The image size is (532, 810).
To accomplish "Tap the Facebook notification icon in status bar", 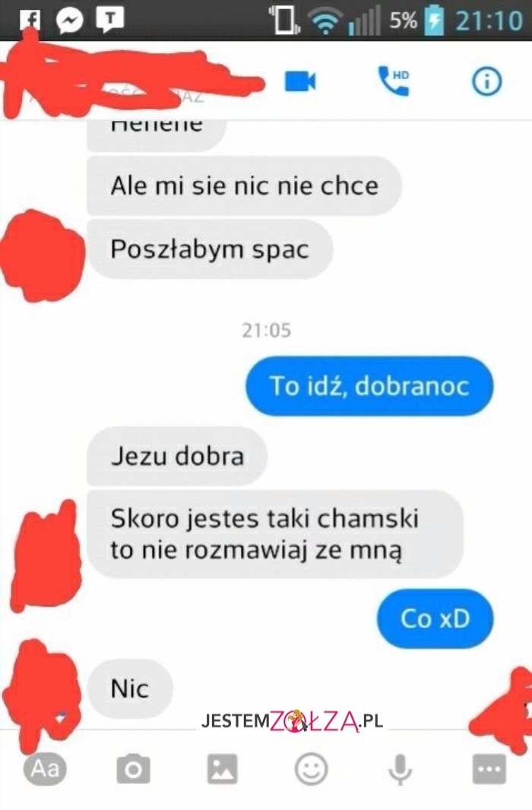I will click(x=30, y=20).
